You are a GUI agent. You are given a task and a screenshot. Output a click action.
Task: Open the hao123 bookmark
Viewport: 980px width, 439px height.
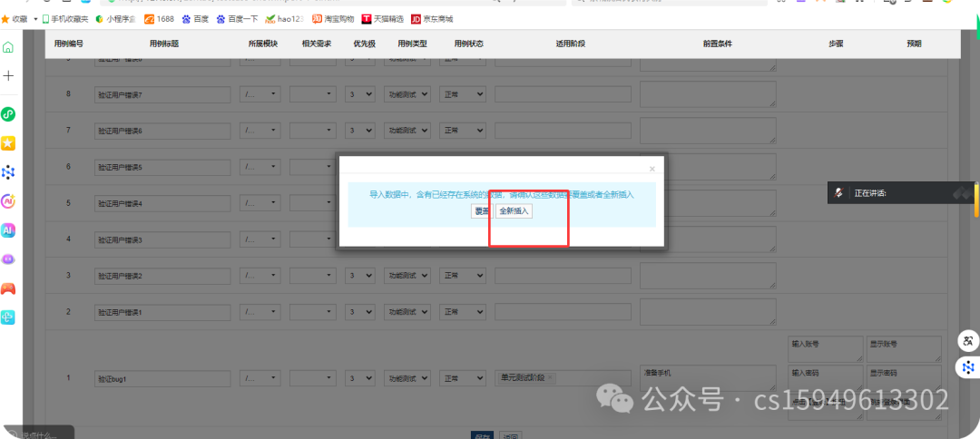point(284,19)
